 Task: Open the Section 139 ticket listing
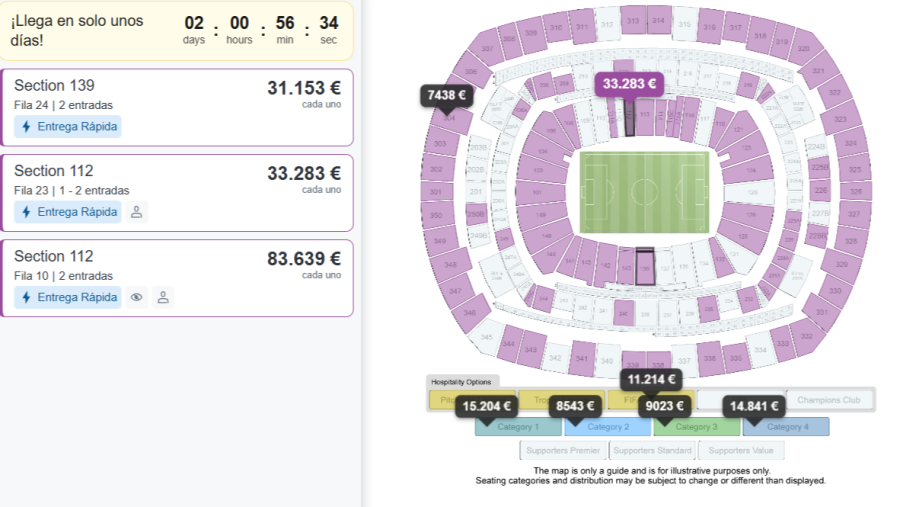[177, 107]
